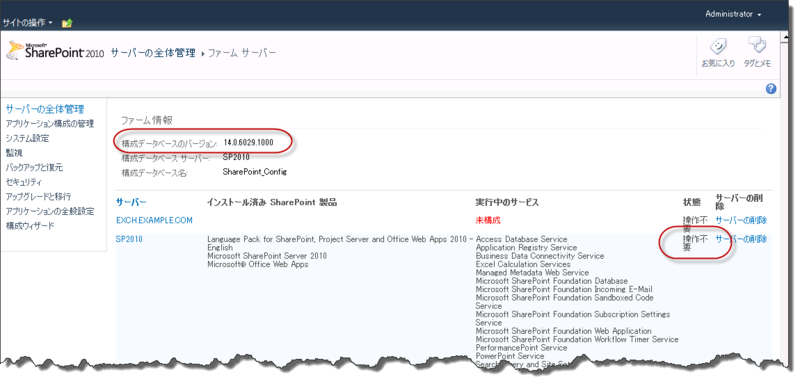Click the ファーム情報 section heading
The image size is (800, 386).
[146, 120]
